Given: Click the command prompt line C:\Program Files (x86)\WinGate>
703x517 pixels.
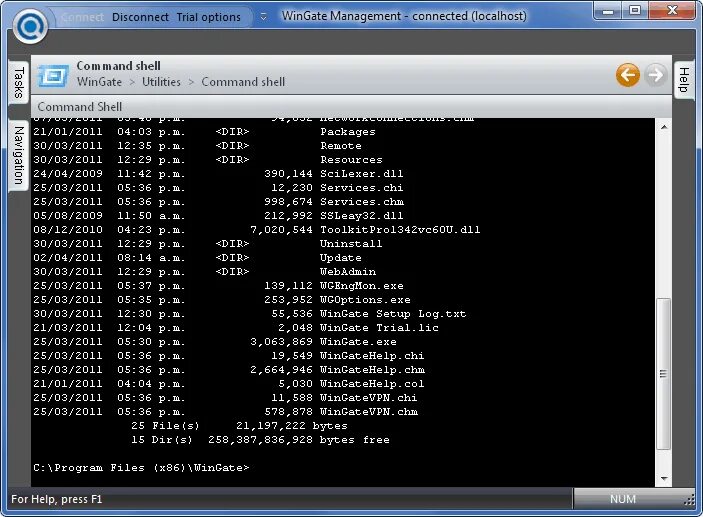Looking at the screenshot, I should pos(141,468).
